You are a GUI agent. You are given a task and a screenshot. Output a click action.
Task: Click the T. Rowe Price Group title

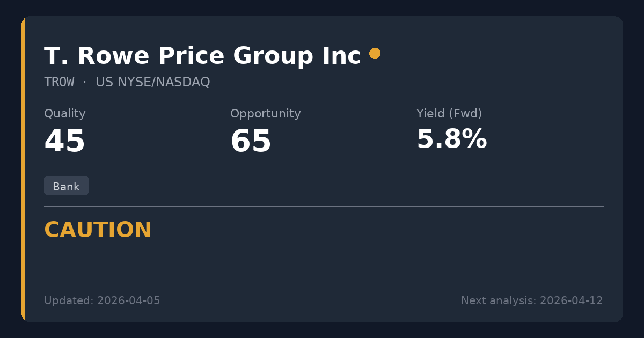tap(202, 56)
